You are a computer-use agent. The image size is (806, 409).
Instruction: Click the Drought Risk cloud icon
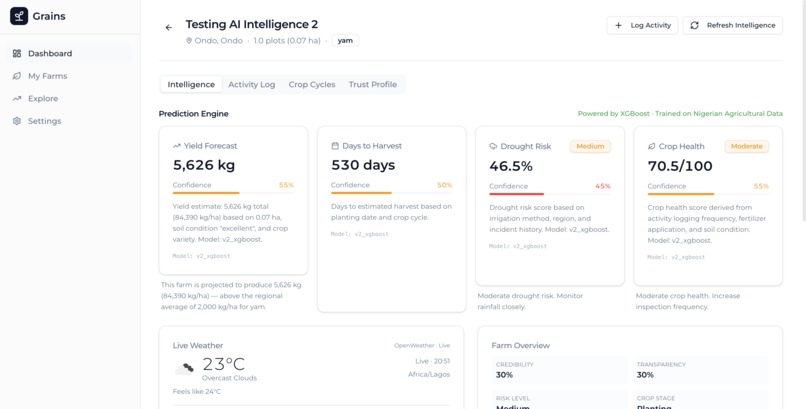pyautogui.click(x=493, y=146)
